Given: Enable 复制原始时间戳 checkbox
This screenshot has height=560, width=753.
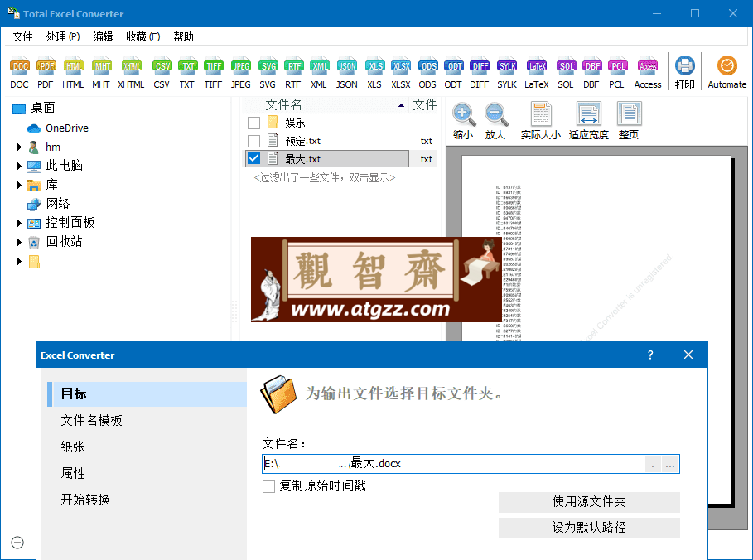Looking at the screenshot, I should coord(268,486).
